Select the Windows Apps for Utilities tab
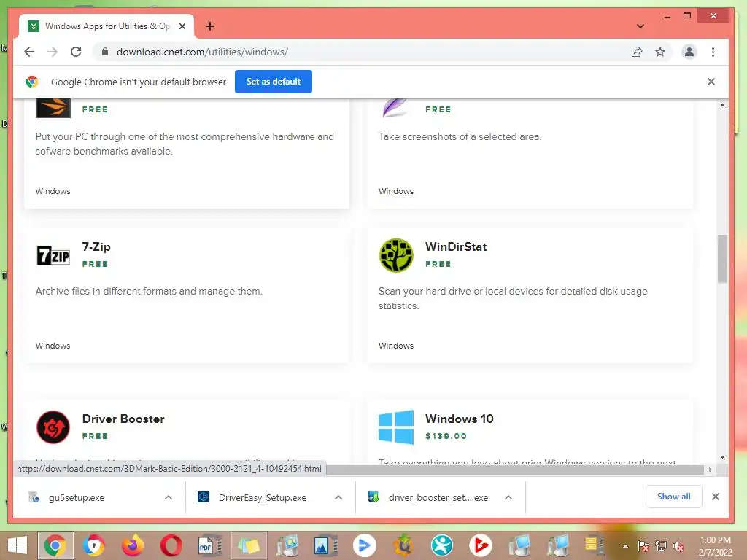Image resolution: width=747 pixels, height=560 pixels. point(107,26)
